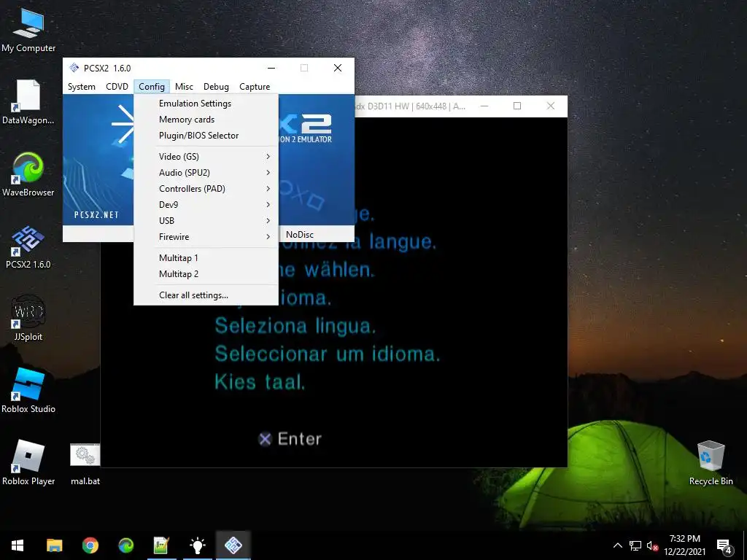The height and width of the screenshot is (560, 747).
Task: Open the CDVD menu
Action: 117,87
